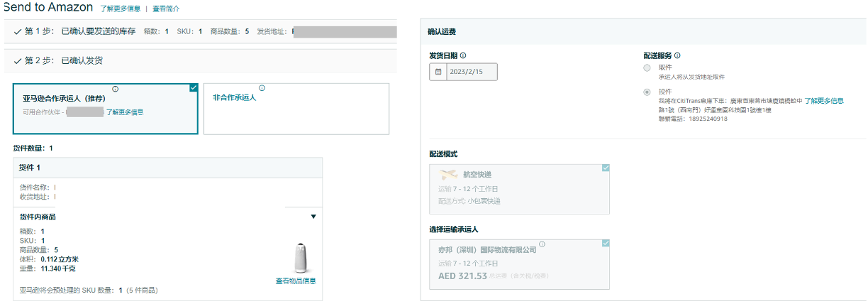Click checkmark icon on 亚马逊合作承运人 card
The image size is (868, 304).
click(x=194, y=87)
